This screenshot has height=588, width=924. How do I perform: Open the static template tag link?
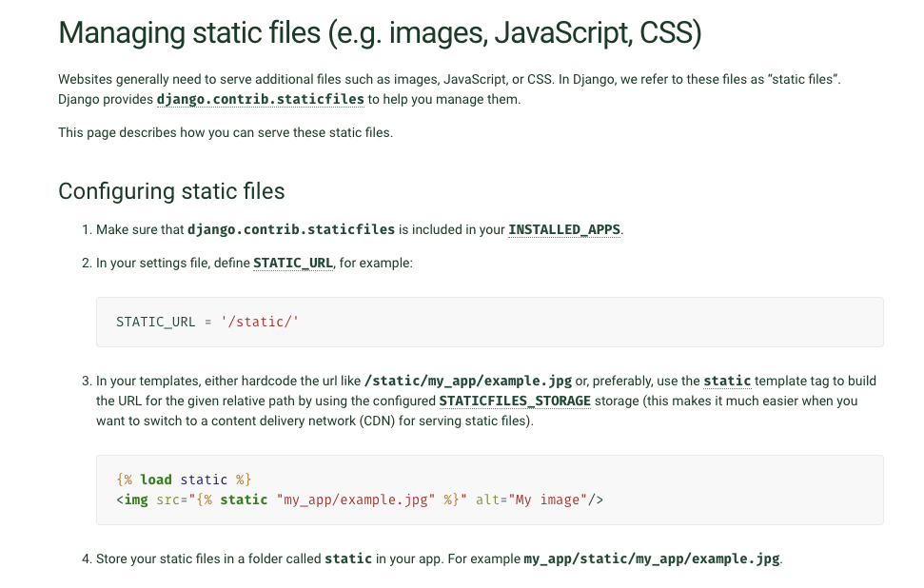pos(727,382)
